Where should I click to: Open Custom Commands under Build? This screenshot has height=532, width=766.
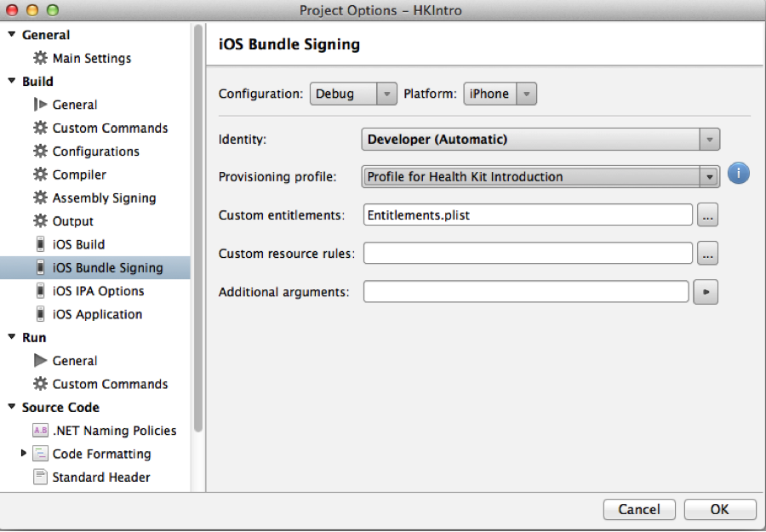click(x=110, y=128)
